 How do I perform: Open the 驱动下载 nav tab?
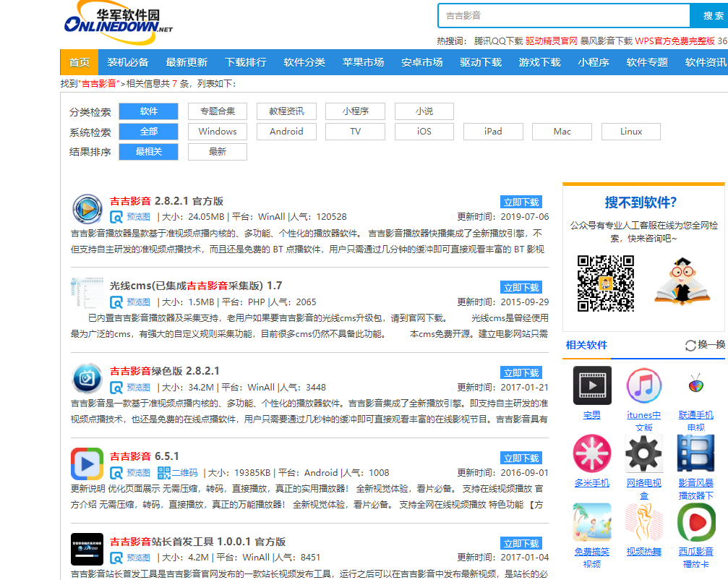pyautogui.click(x=481, y=62)
